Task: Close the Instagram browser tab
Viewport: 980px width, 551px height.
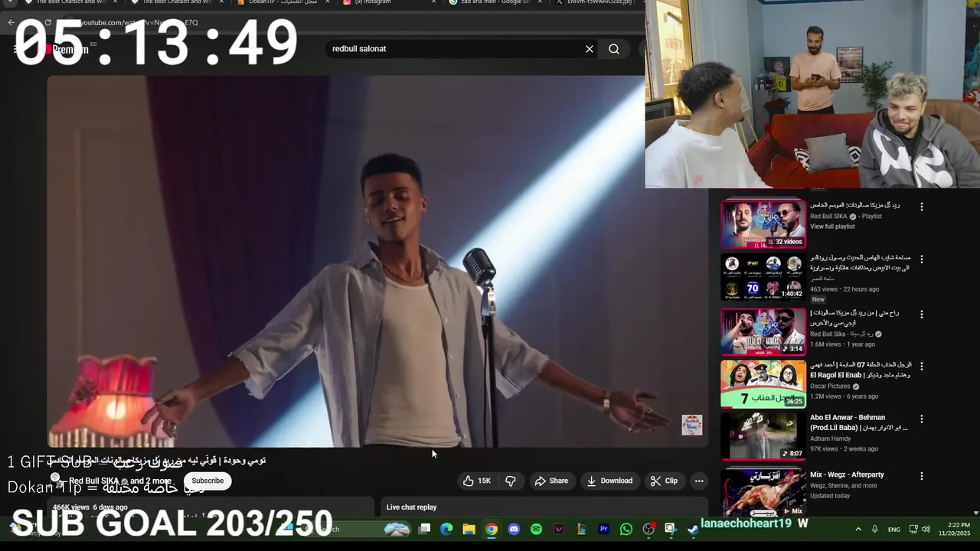Action: pos(433,2)
